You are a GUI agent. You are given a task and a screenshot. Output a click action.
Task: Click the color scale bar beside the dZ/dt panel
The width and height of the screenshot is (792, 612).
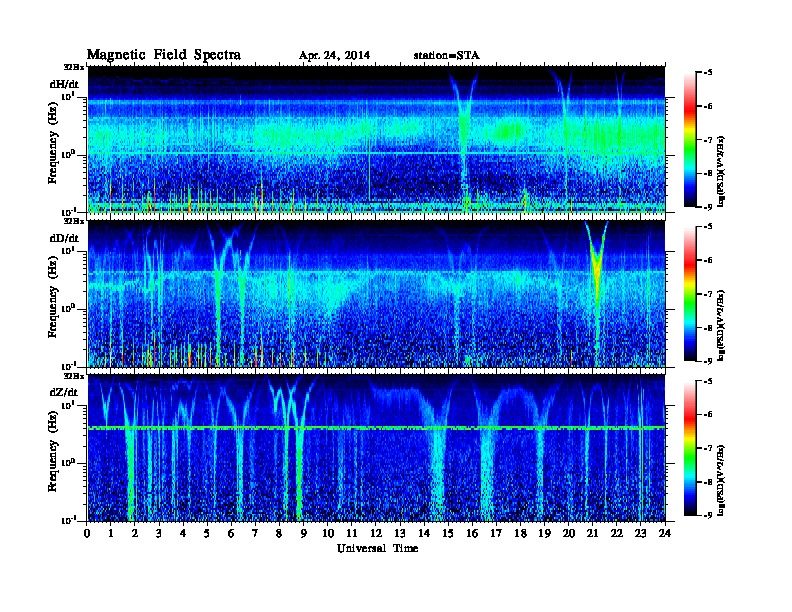point(690,448)
